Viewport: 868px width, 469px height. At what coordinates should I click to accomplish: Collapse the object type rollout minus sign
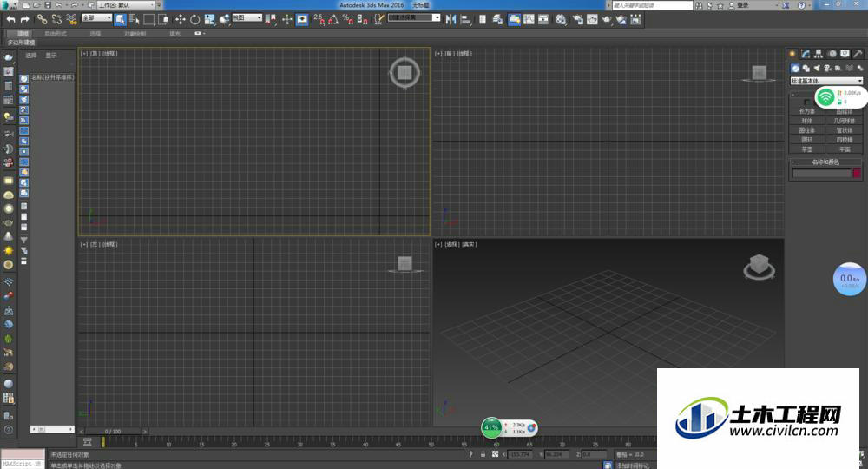point(793,95)
